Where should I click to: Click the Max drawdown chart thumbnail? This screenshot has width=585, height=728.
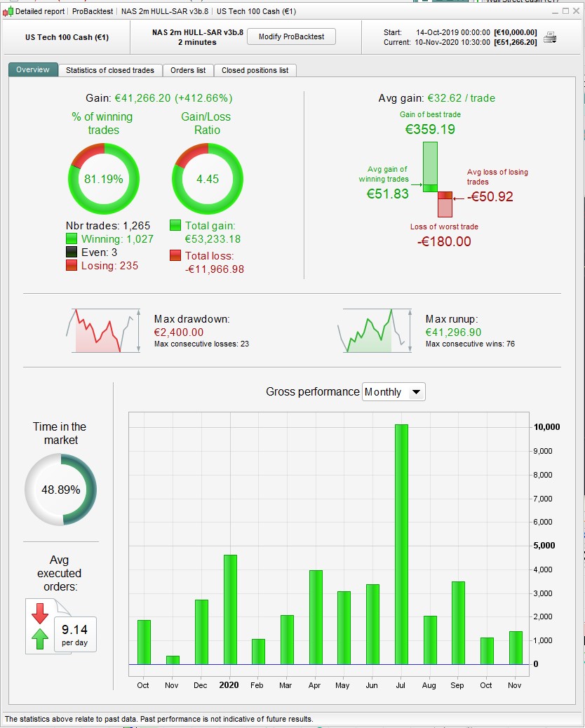[103, 330]
